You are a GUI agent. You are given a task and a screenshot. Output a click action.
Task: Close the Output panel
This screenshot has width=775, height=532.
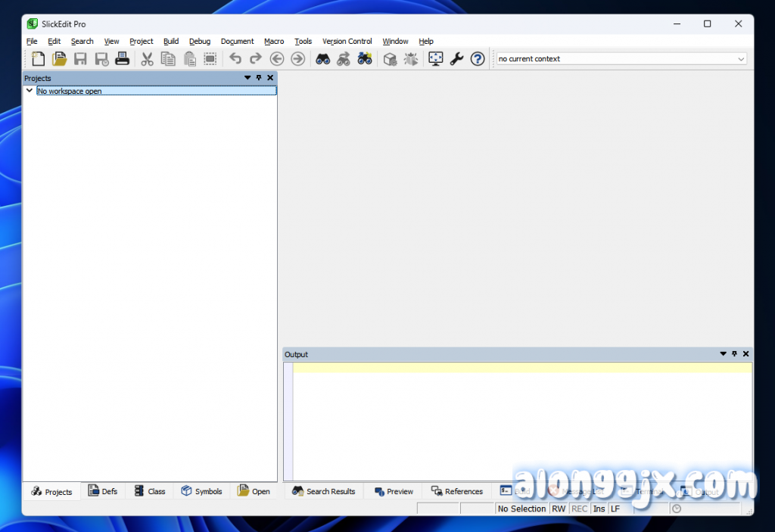pyautogui.click(x=745, y=354)
